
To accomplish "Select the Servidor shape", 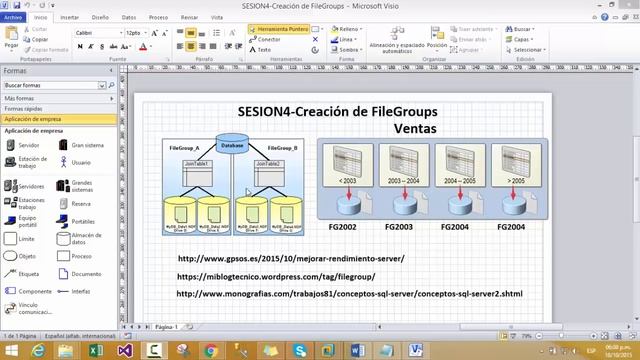I will coord(23,145).
